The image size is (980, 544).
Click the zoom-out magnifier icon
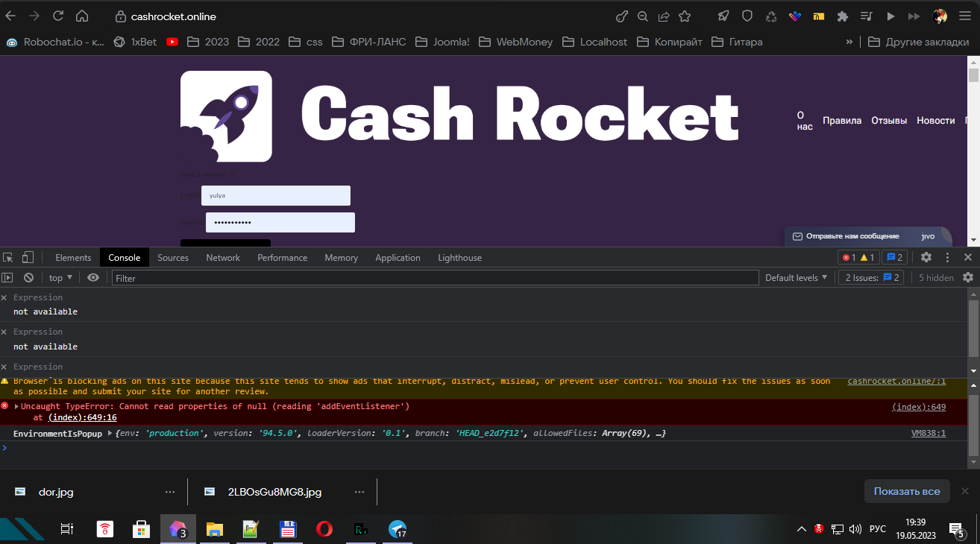643,16
